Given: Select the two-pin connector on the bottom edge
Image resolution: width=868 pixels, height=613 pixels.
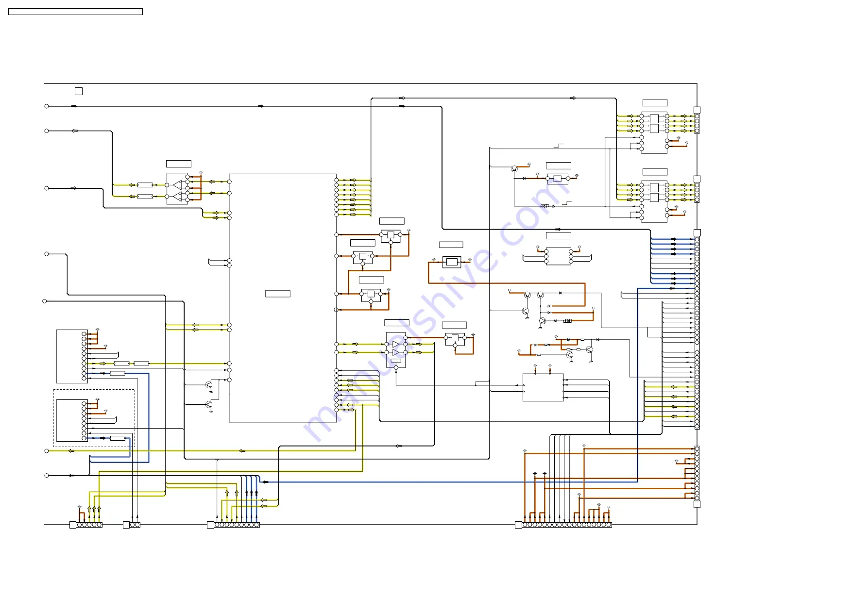Looking at the screenshot, I should (x=135, y=525).
